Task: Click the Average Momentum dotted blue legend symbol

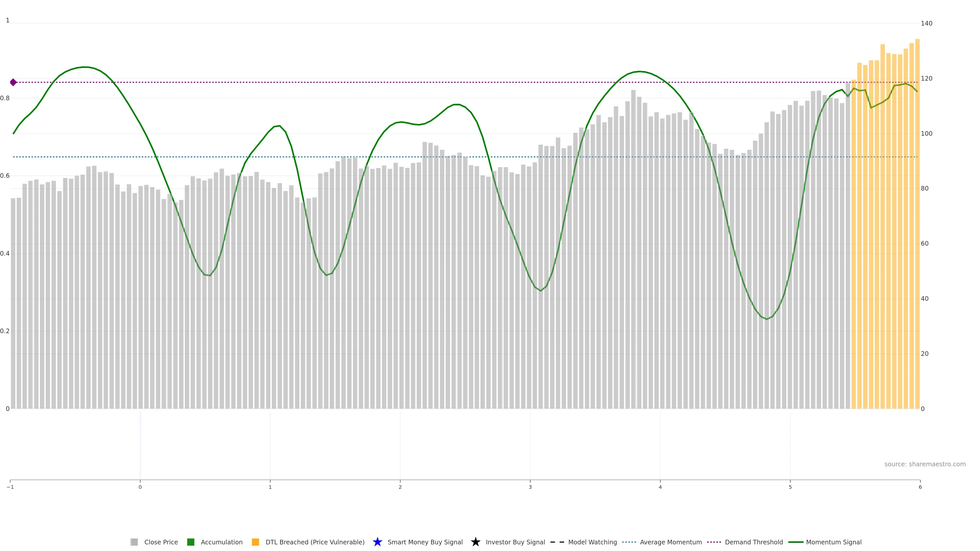Action: (x=629, y=542)
